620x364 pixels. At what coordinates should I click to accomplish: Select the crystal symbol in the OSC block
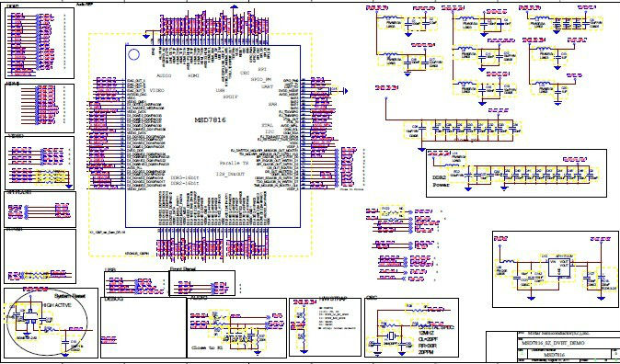click(392, 336)
